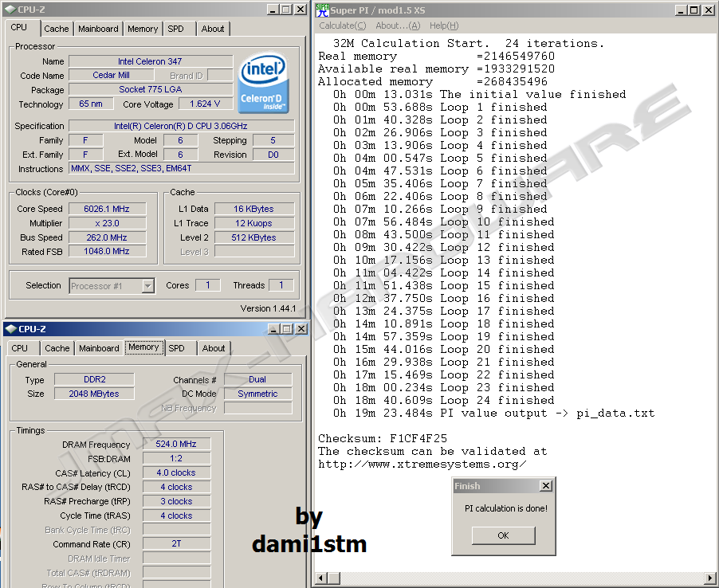Open the Cache tab in top CPU-Z window
Screen dimensions: 719x588
[57, 29]
